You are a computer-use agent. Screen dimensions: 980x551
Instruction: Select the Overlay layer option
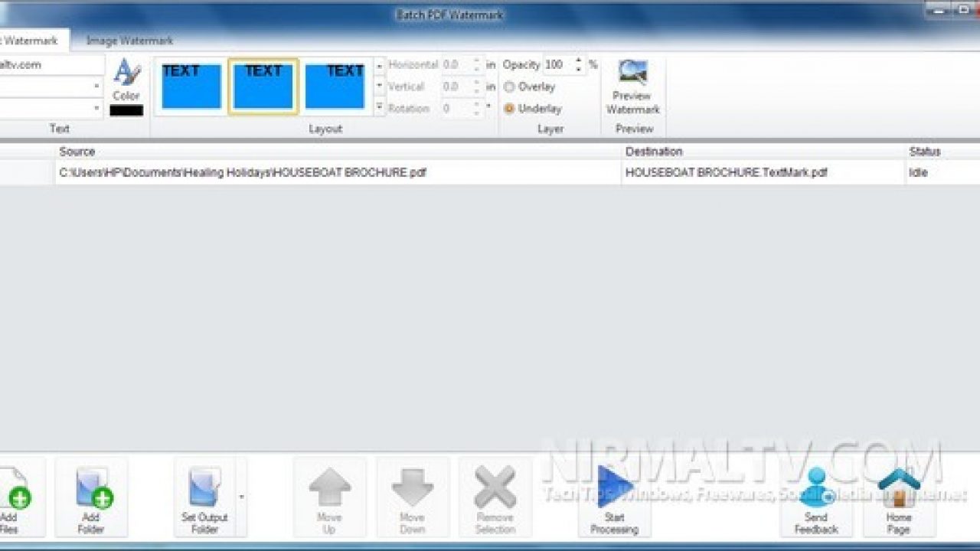tap(529, 86)
